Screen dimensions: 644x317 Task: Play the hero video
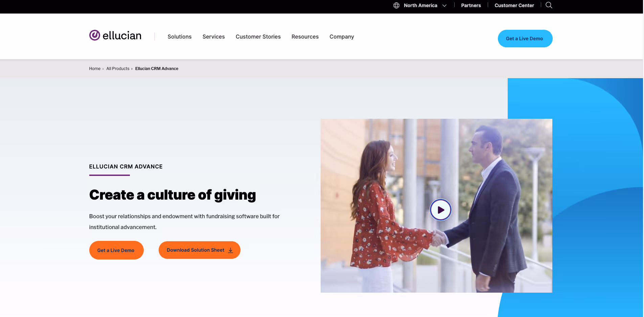tap(440, 210)
